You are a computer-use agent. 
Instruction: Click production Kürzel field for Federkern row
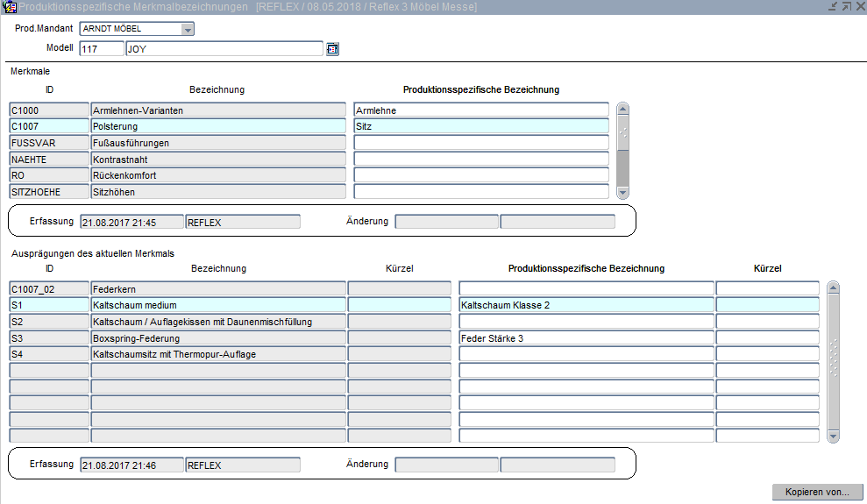coord(767,288)
